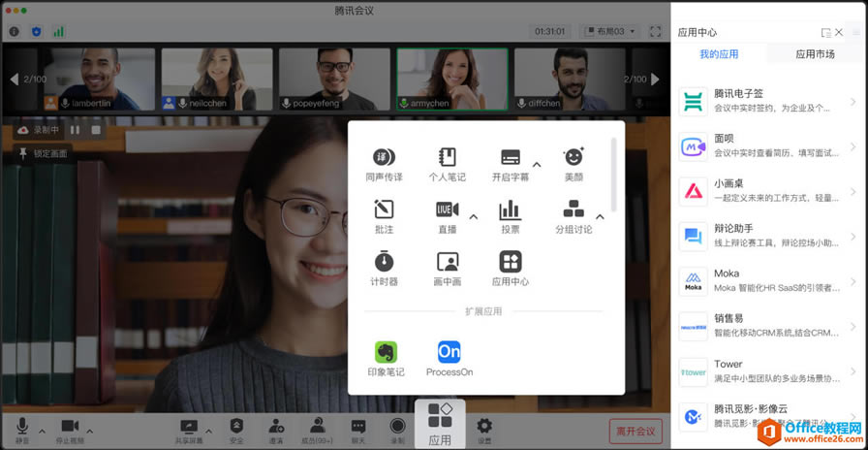The width and height of the screenshot is (868, 450).
Task: Enter full screen mode
Action: pyautogui.click(x=656, y=32)
